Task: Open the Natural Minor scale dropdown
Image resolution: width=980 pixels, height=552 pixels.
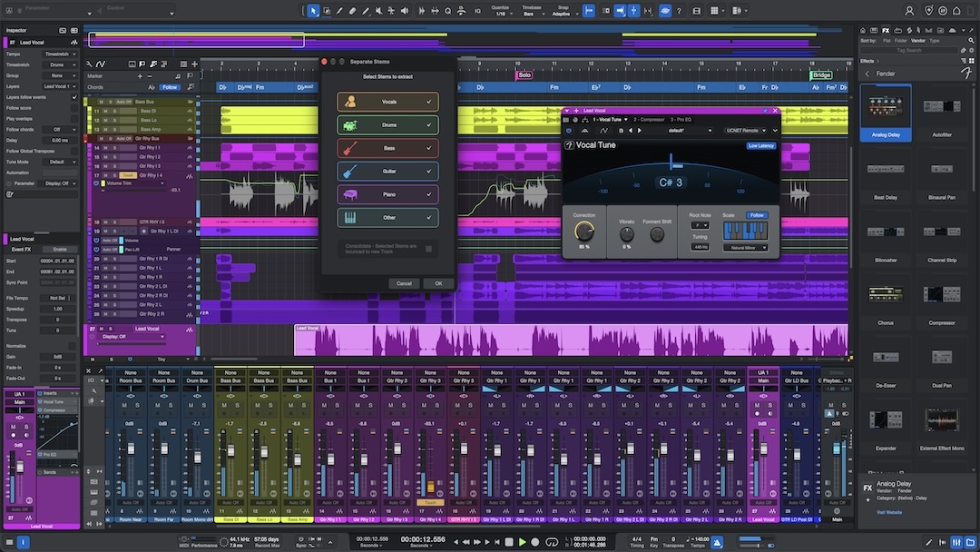Action: click(x=745, y=248)
